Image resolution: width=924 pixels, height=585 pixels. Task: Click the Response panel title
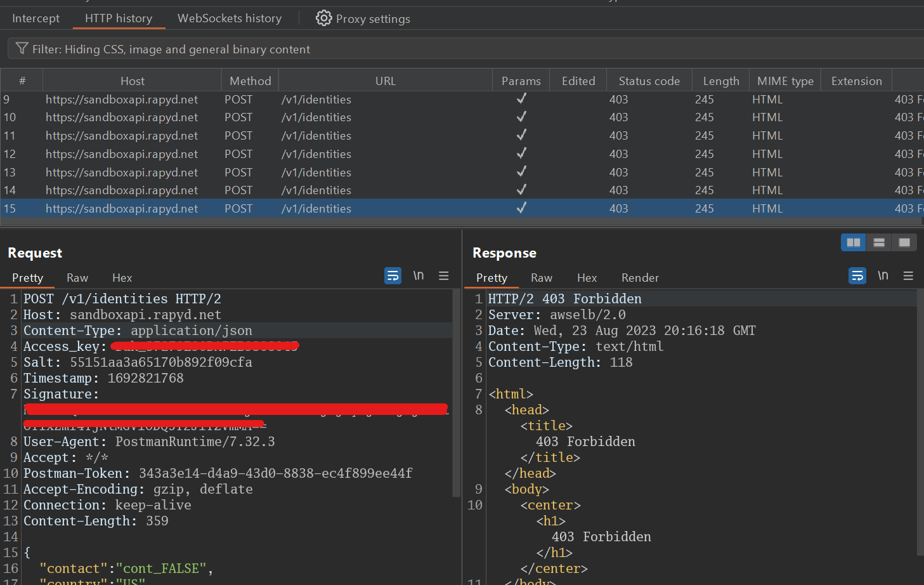[x=504, y=253]
